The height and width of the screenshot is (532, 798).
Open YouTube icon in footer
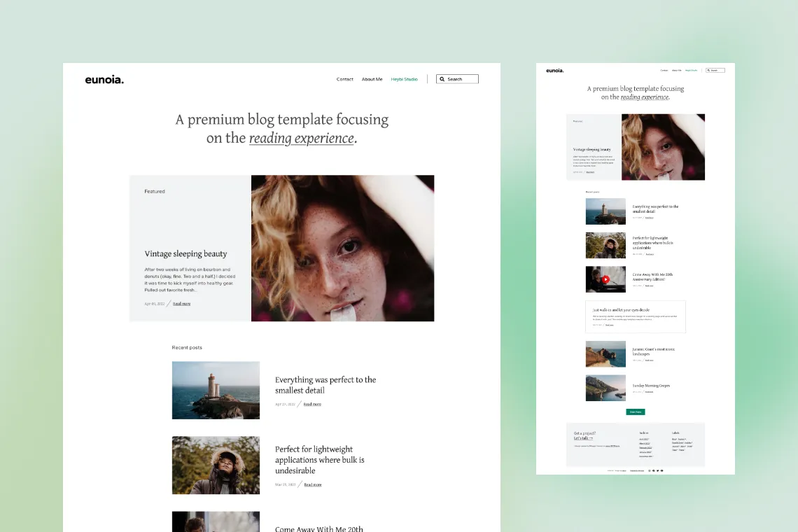[661, 470]
